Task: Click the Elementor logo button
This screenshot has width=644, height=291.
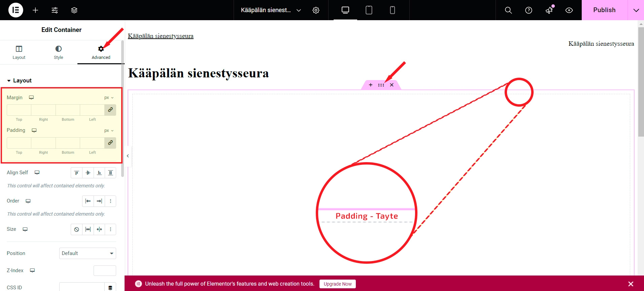Action: [x=15, y=10]
